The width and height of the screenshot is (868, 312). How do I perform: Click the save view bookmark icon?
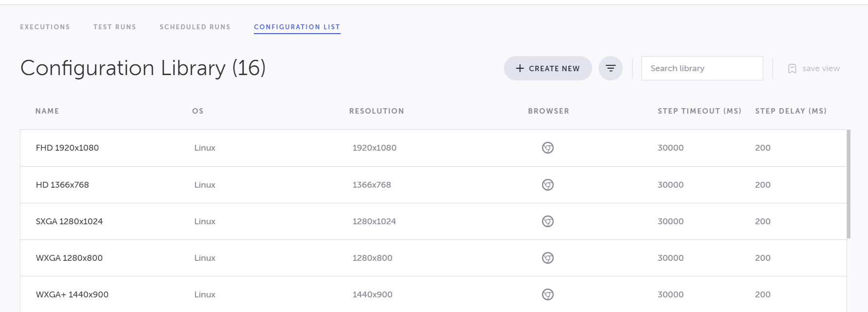[792, 69]
